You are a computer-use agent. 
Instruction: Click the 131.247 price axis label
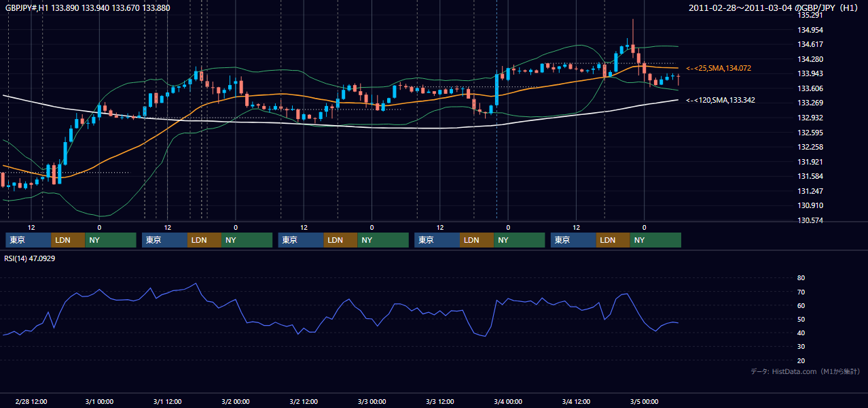[810, 191]
